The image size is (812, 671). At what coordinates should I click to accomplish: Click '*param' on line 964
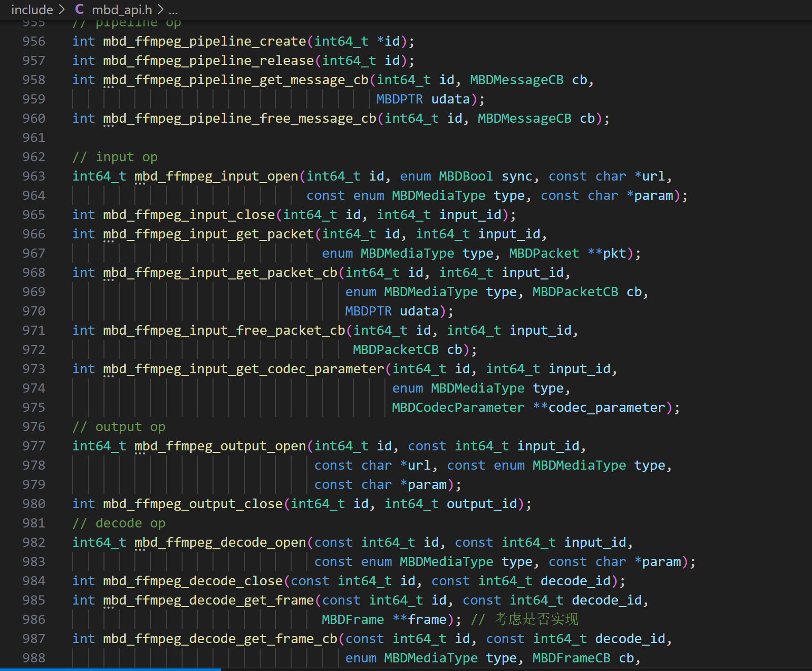point(650,195)
